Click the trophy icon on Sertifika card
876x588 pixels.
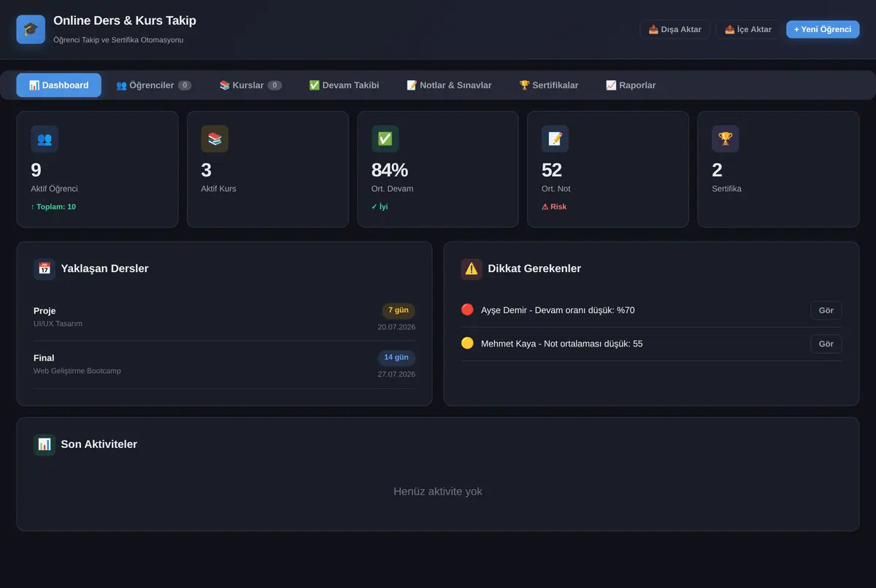[x=726, y=139]
